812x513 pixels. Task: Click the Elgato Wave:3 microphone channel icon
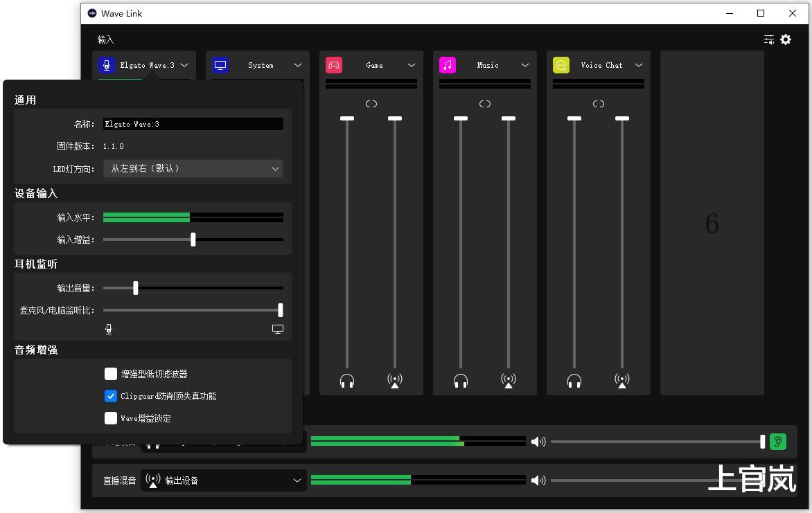[x=107, y=65]
